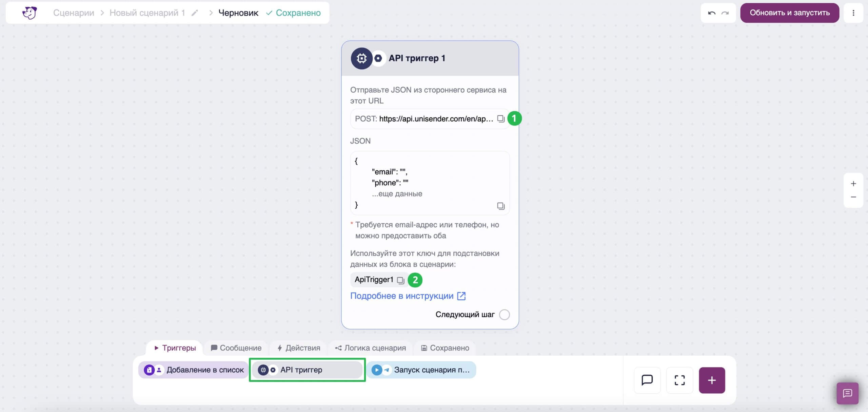Select the API триггер trigger chip
868x412 pixels.
coord(307,370)
